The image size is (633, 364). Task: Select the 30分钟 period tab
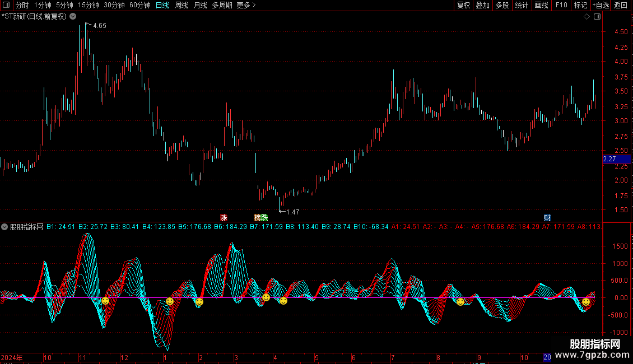point(114,5)
